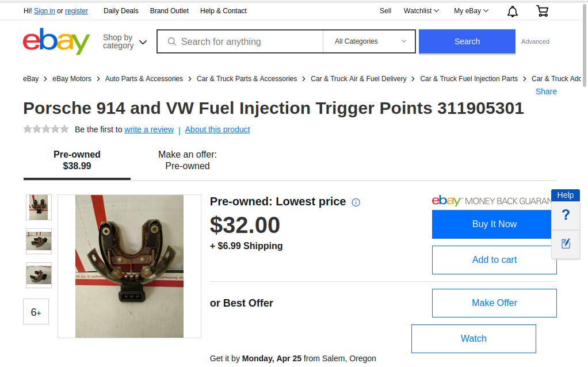Image resolution: width=588 pixels, height=367 pixels.
Task: Select the first product thumbnail
Action: click(x=39, y=207)
